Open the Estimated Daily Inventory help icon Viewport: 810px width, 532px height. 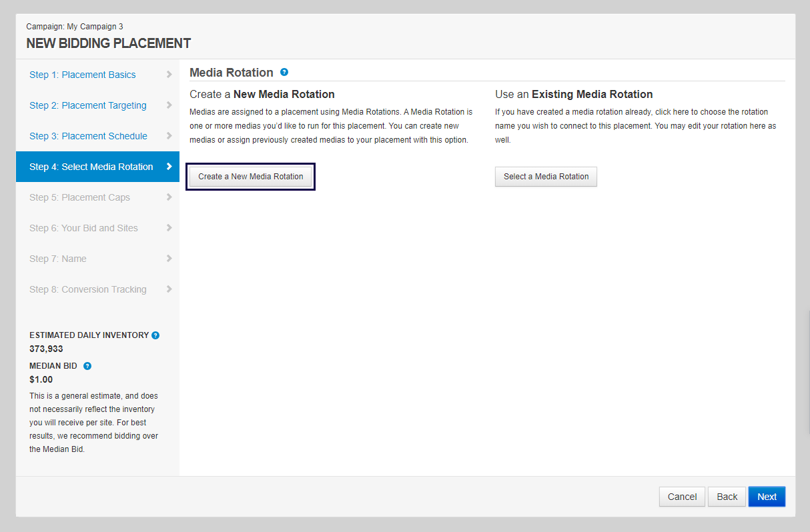[x=155, y=335]
